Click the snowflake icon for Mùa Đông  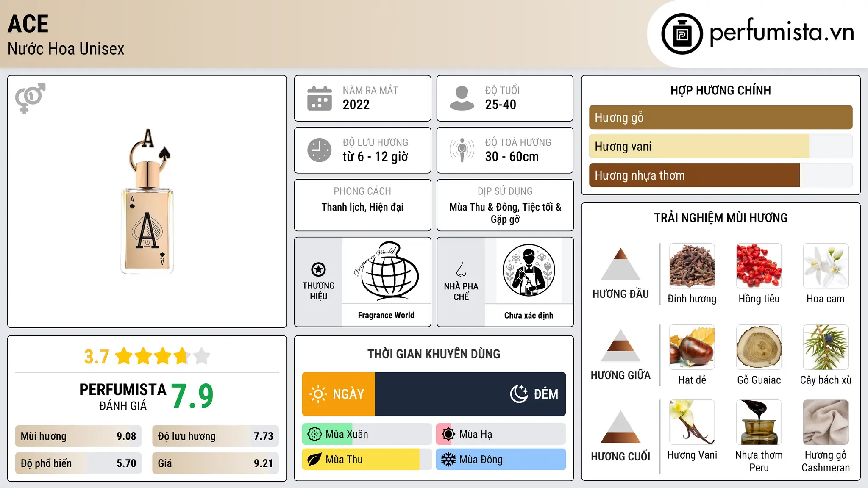click(448, 460)
